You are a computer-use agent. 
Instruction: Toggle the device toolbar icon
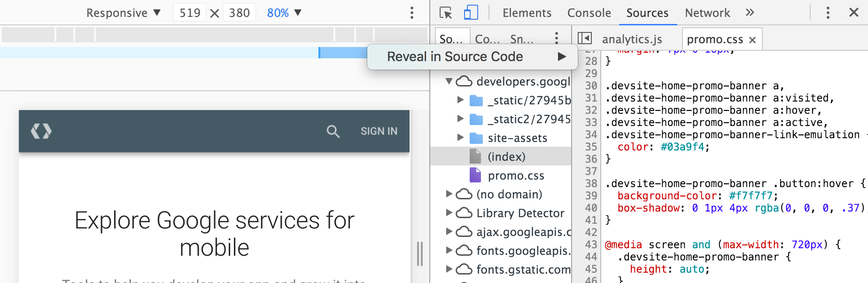(x=471, y=13)
